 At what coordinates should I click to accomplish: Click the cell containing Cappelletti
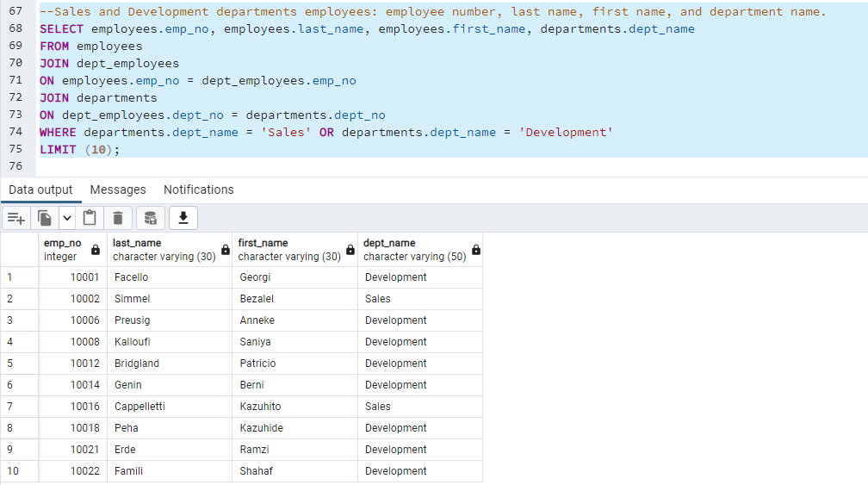click(170, 407)
